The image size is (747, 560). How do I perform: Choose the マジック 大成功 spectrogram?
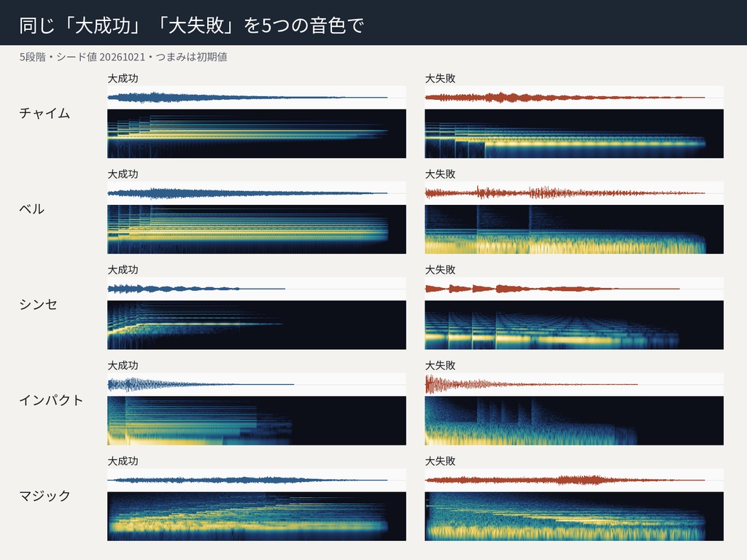coord(257,517)
